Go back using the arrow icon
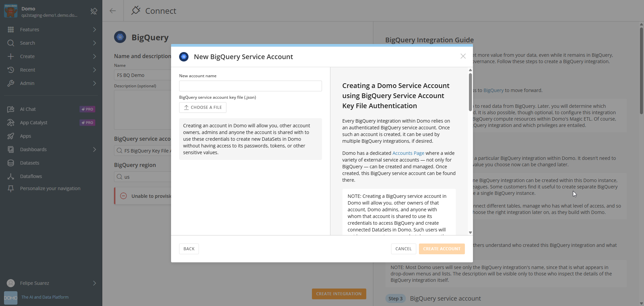 point(113,11)
